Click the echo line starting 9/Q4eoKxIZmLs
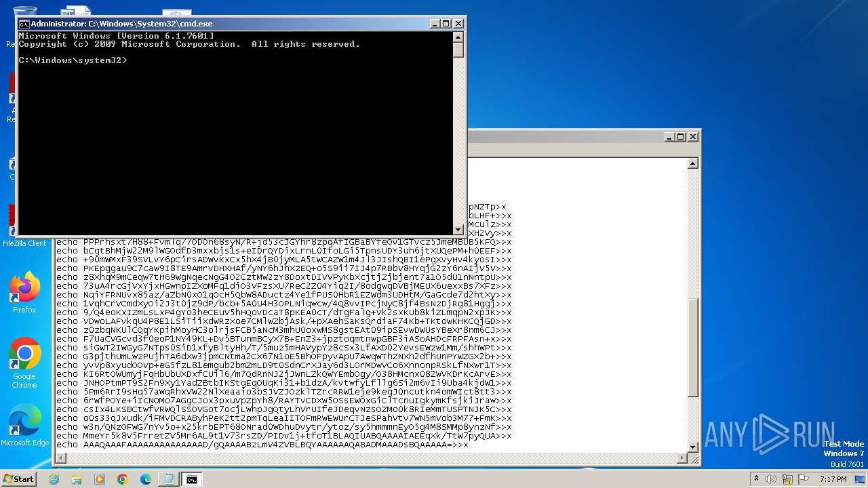This screenshot has height=488, width=868. [284, 312]
